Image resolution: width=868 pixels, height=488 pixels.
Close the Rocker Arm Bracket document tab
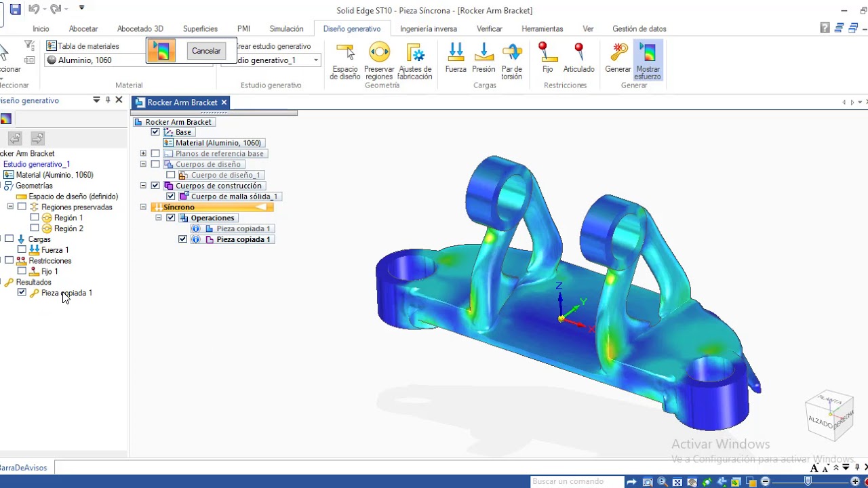click(x=224, y=102)
